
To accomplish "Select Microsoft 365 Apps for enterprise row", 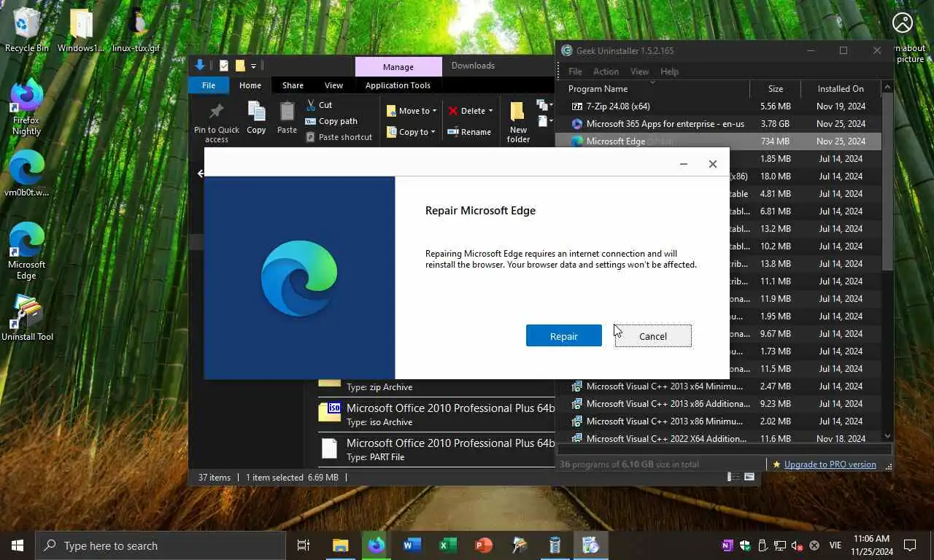I will click(x=718, y=124).
